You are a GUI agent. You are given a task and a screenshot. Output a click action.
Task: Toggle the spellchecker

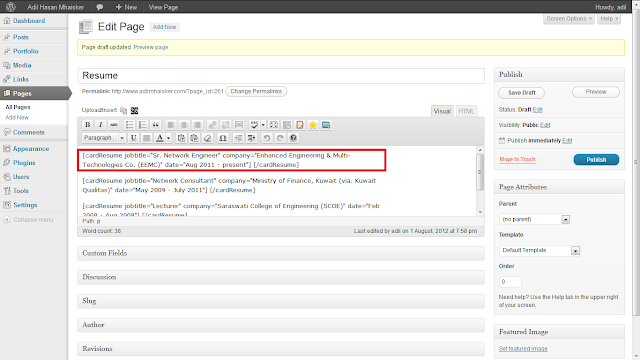point(254,125)
